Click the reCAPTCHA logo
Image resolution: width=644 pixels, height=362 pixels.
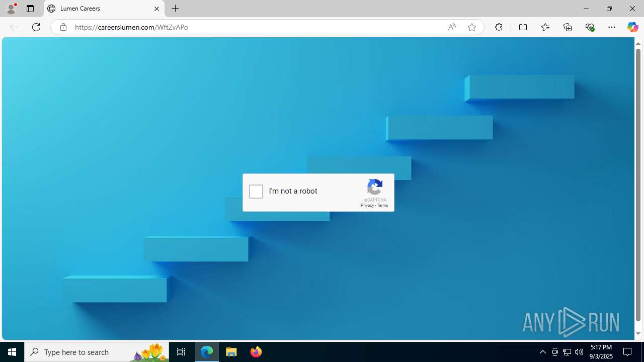375,188
